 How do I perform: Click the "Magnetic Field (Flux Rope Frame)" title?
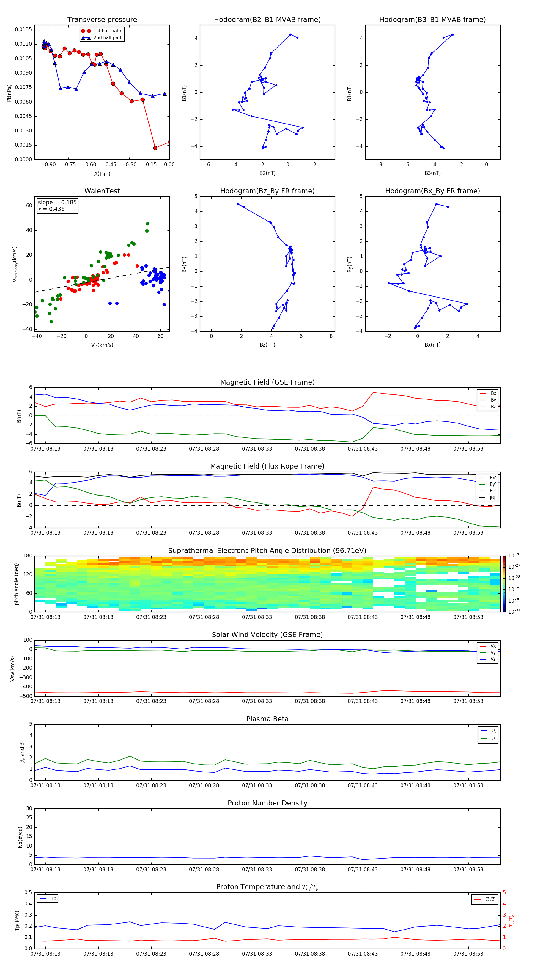click(x=267, y=467)
